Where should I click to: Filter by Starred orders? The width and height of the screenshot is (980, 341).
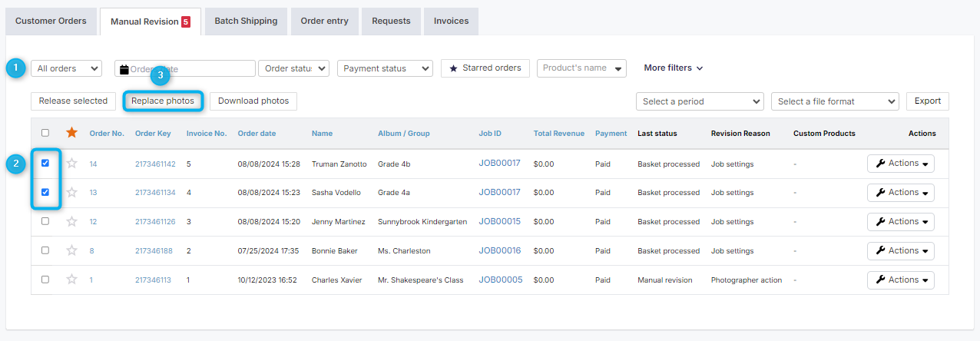click(x=485, y=68)
